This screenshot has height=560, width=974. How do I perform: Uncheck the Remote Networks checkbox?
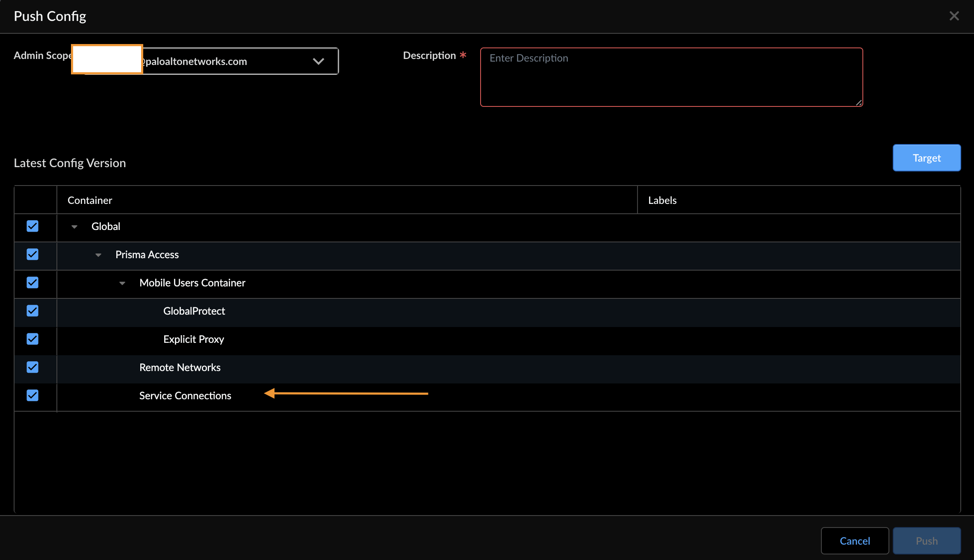click(x=32, y=367)
